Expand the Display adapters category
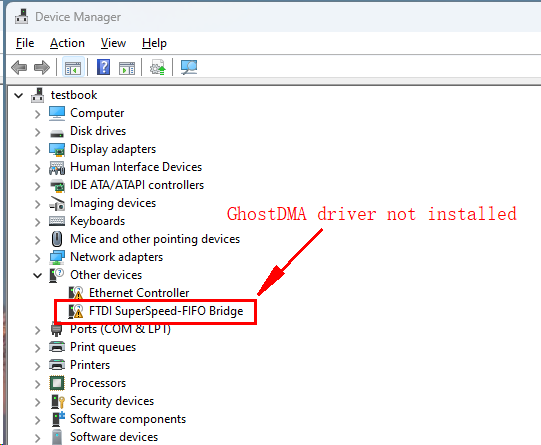 tap(37, 150)
